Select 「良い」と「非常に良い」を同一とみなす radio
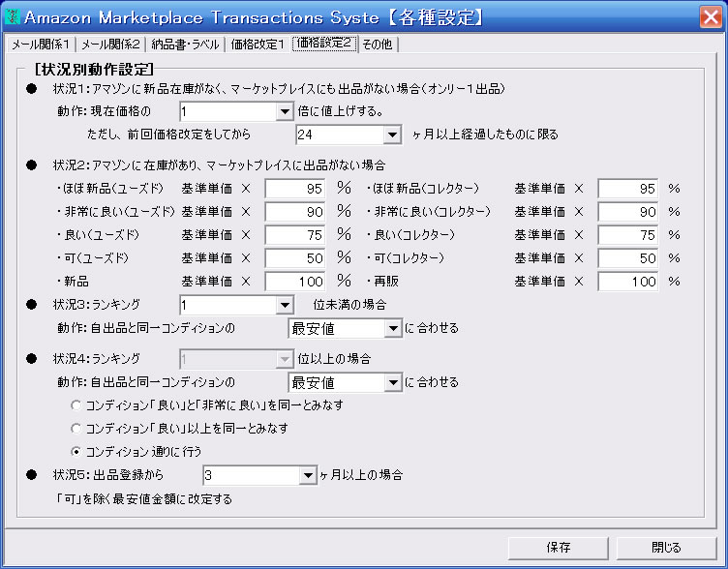Screen dimensions: 728x569 (76, 405)
